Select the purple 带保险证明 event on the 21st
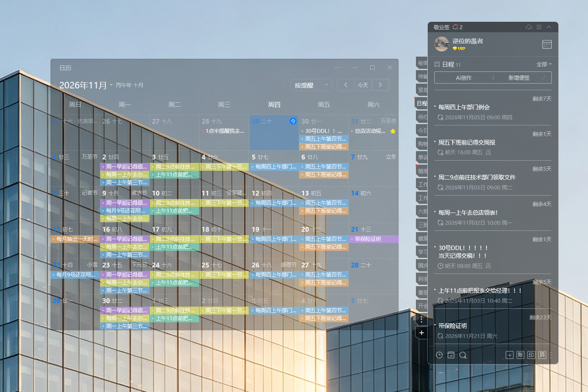 click(374, 239)
